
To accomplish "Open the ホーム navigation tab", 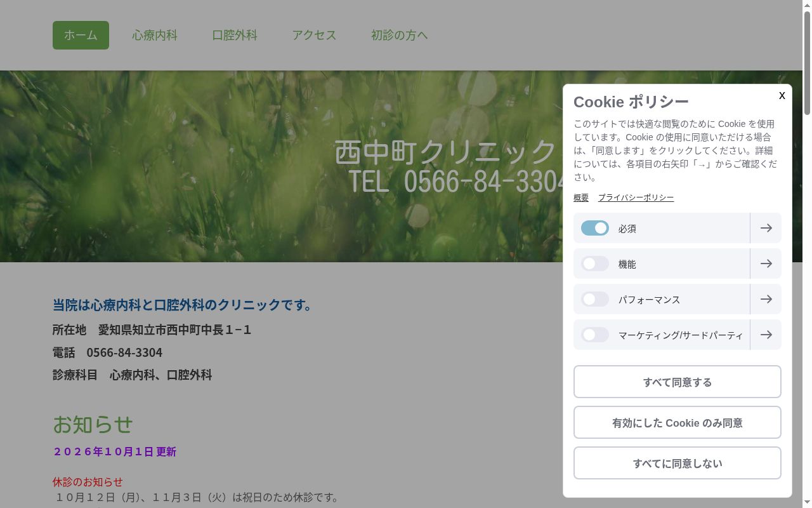I will click(81, 35).
